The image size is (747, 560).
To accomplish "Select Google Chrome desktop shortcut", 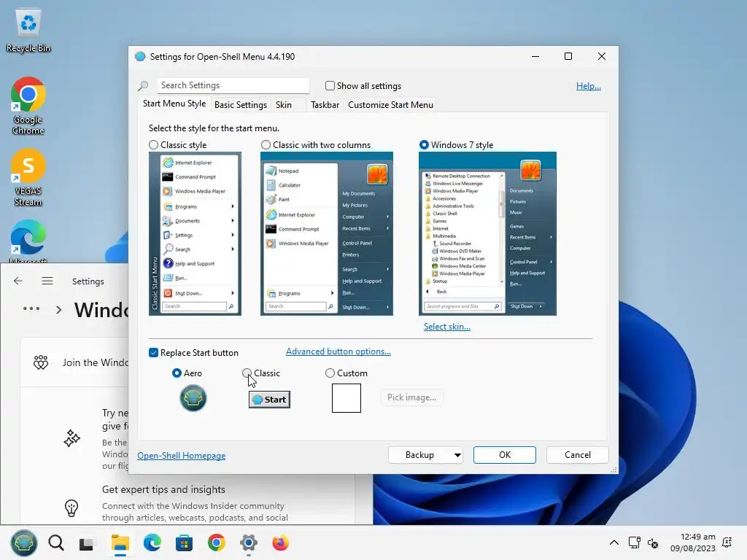I will pyautogui.click(x=28, y=106).
